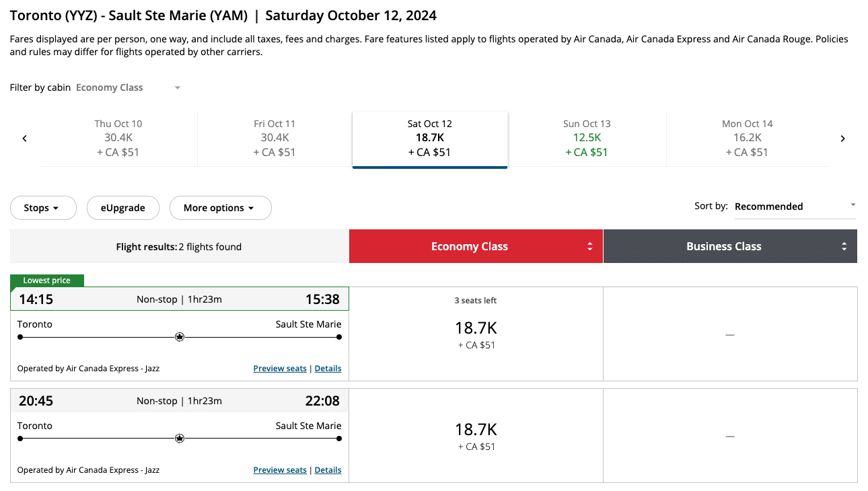This screenshot has height=491, width=868.
Task: Open Preview seats for the 20:45 flight
Action: click(279, 470)
